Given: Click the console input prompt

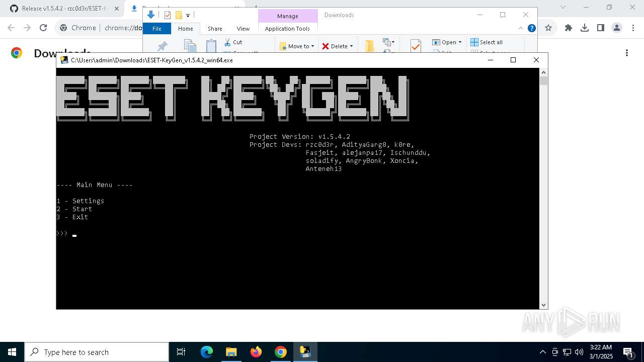Looking at the screenshot, I should [x=66, y=233].
